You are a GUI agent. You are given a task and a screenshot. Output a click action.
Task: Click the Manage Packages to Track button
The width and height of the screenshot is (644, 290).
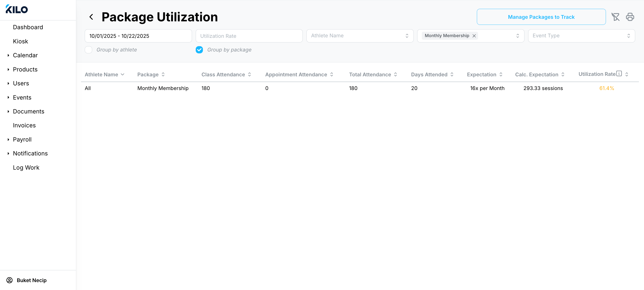541,17
